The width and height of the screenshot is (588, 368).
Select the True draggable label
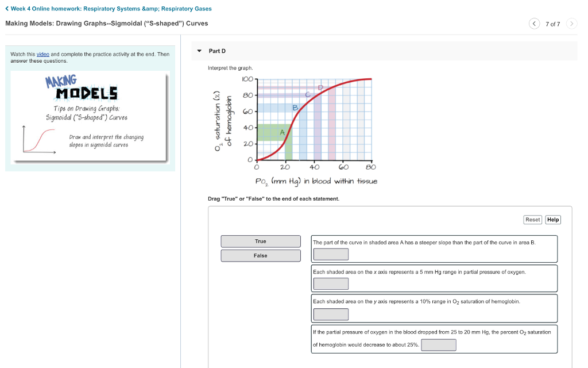[x=261, y=241]
